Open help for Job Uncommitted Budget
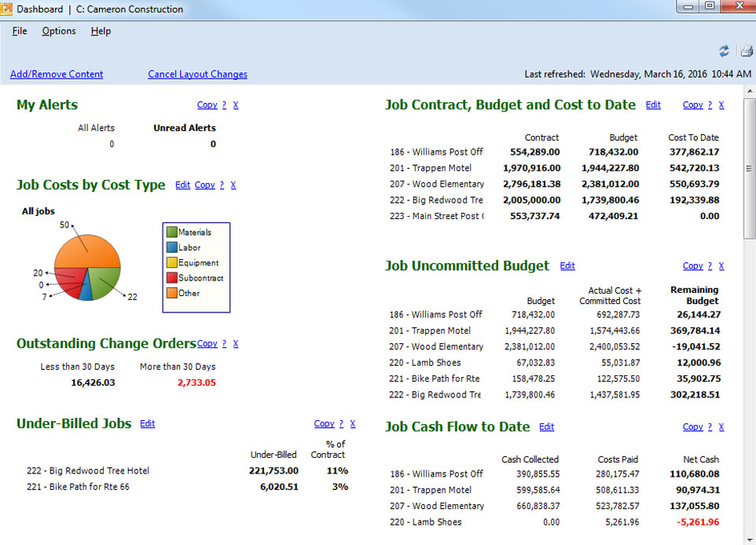 pyautogui.click(x=710, y=265)
